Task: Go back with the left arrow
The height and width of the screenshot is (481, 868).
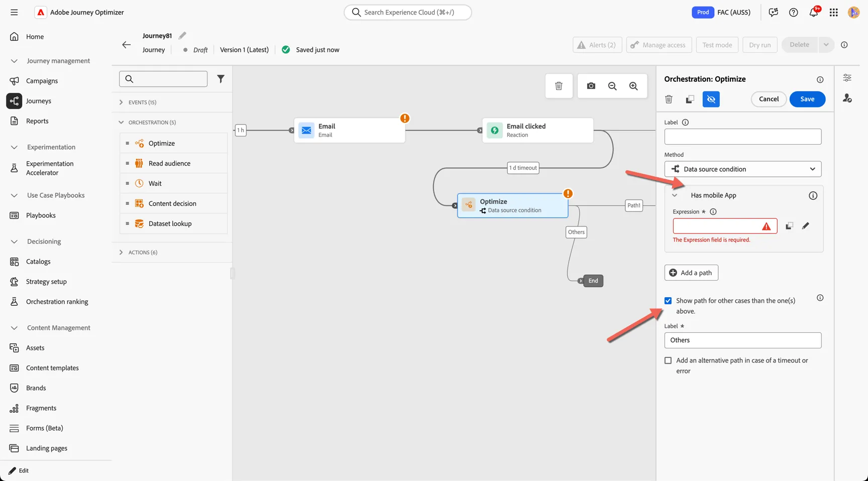Action: point(126,45)
